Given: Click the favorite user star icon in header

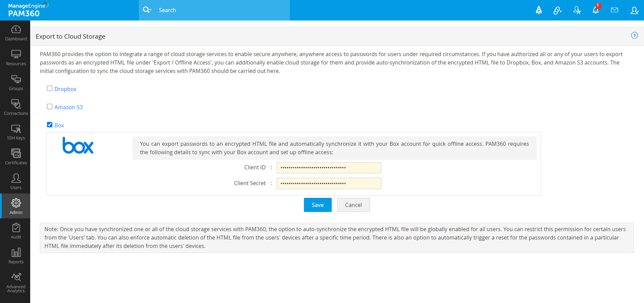Looking at the screenshot, I should coord(577,10).
